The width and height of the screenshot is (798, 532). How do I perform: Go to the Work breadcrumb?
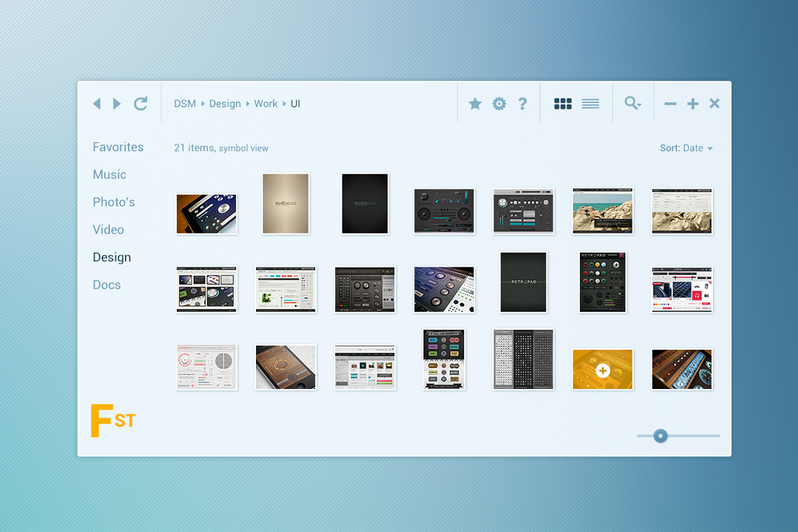click(x=265, y=104)
